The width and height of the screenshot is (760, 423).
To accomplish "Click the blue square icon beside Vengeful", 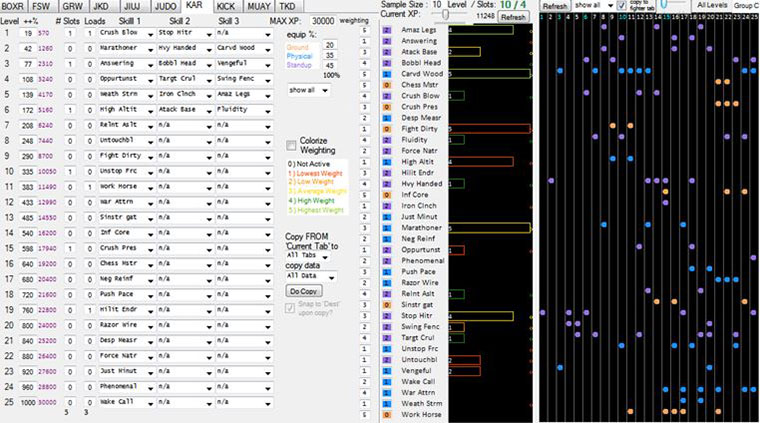I will pos(387,371).
